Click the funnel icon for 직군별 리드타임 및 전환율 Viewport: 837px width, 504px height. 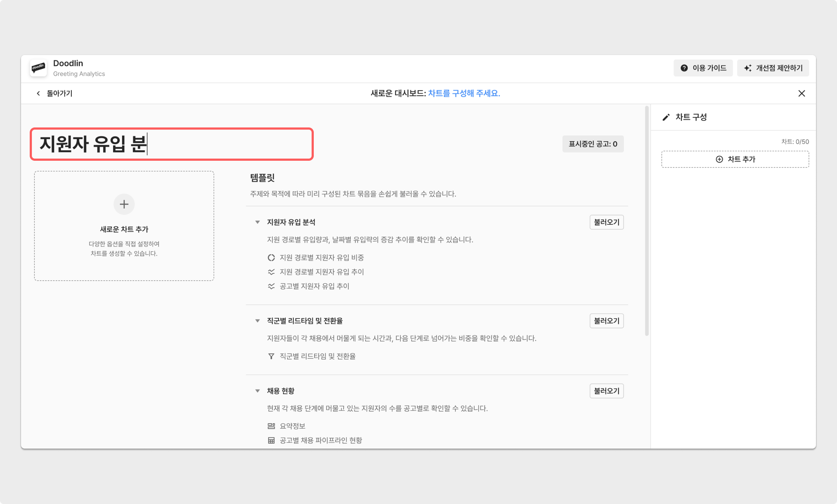[x=271, y=356]
